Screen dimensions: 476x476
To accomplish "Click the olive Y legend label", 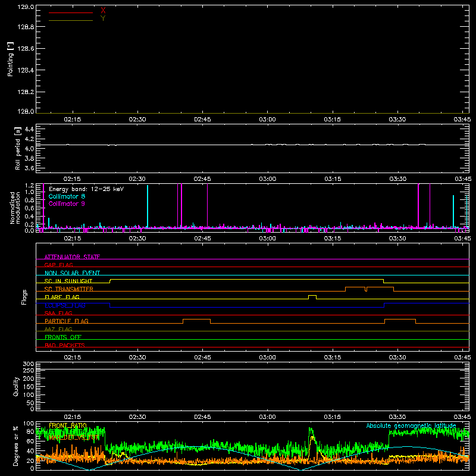I will [x=103, y=18].
